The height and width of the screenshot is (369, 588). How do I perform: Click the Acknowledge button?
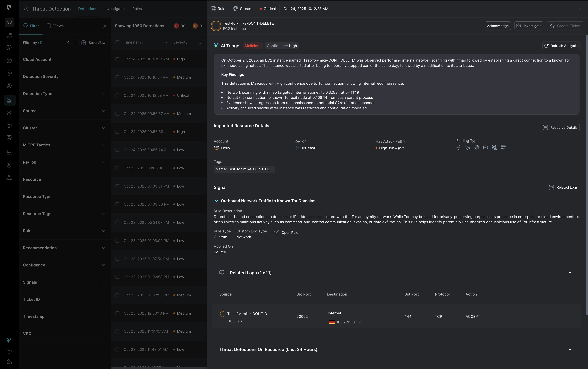coord(497,26)
